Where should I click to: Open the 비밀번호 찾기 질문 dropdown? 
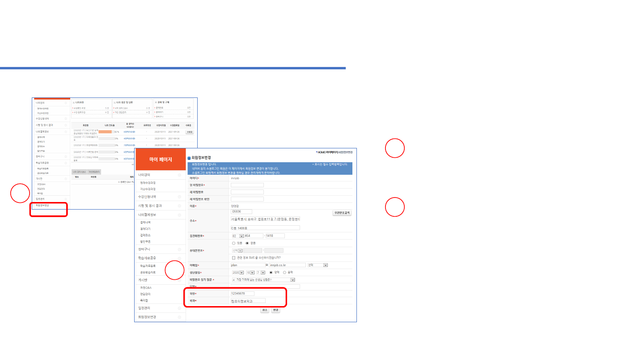point(292,280)
